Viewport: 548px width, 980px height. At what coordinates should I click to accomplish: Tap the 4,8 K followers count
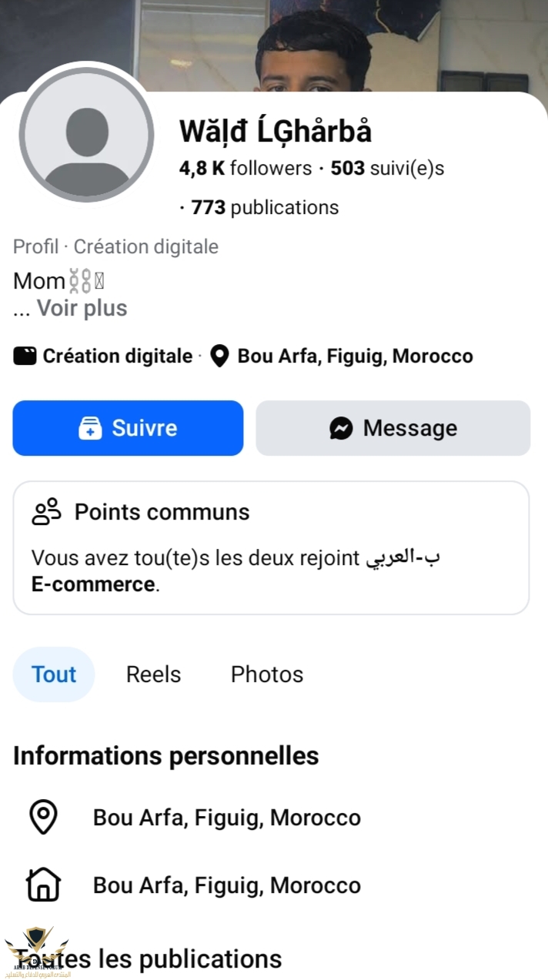point(245,168)
